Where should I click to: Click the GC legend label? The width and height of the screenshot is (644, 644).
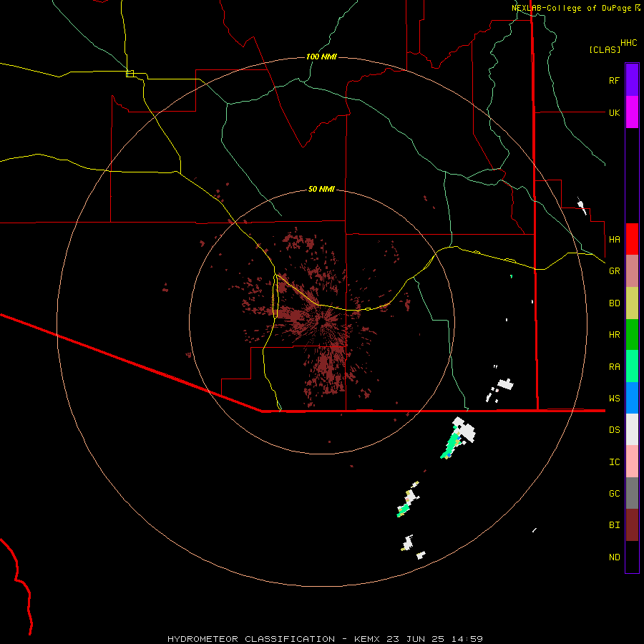[x=614, y=494]
